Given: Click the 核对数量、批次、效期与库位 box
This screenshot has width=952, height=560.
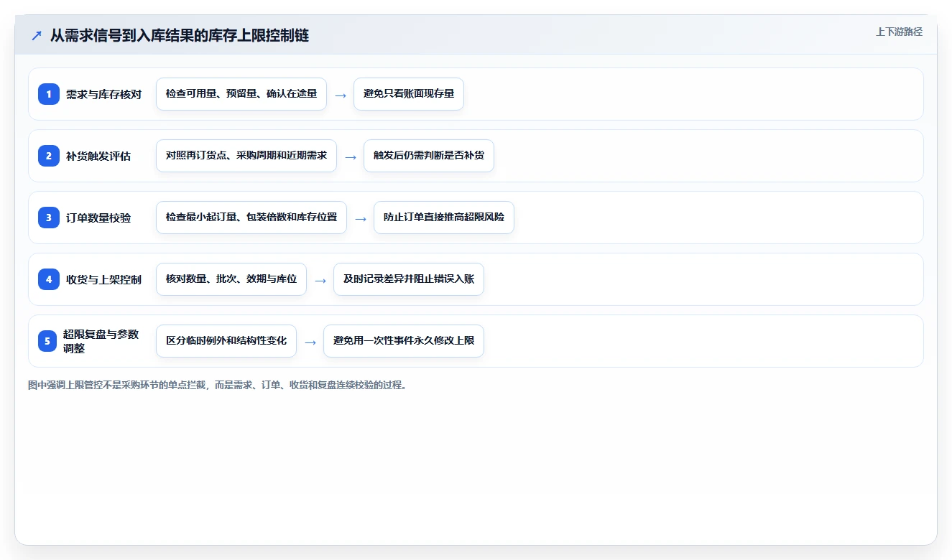Looking at the screenshot, I should 231,279.
